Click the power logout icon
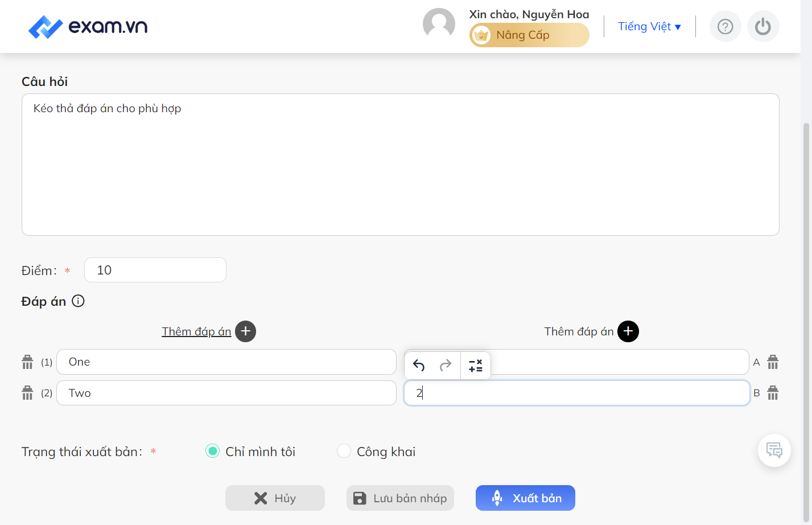This screenshot has height=525, width=812. point(763,26)
